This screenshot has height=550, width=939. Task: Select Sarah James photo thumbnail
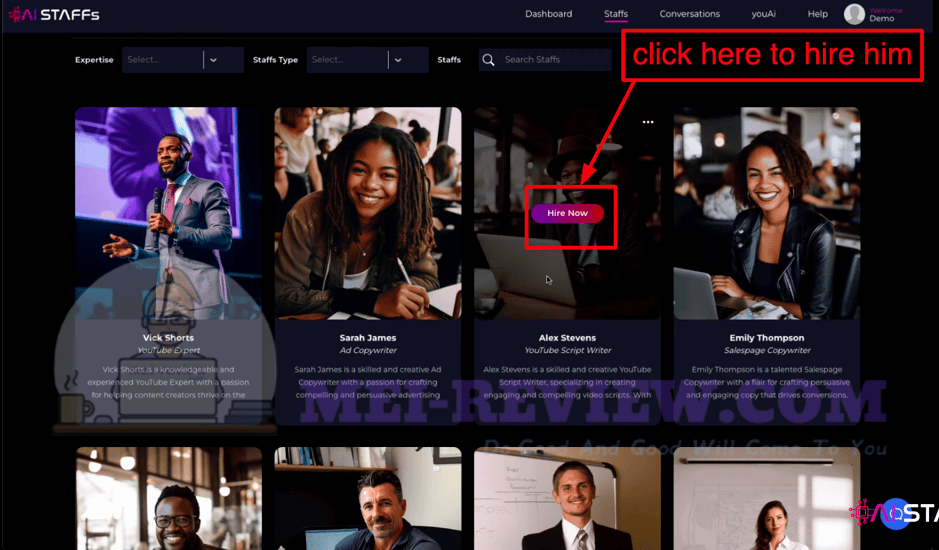tap(368, 213)
